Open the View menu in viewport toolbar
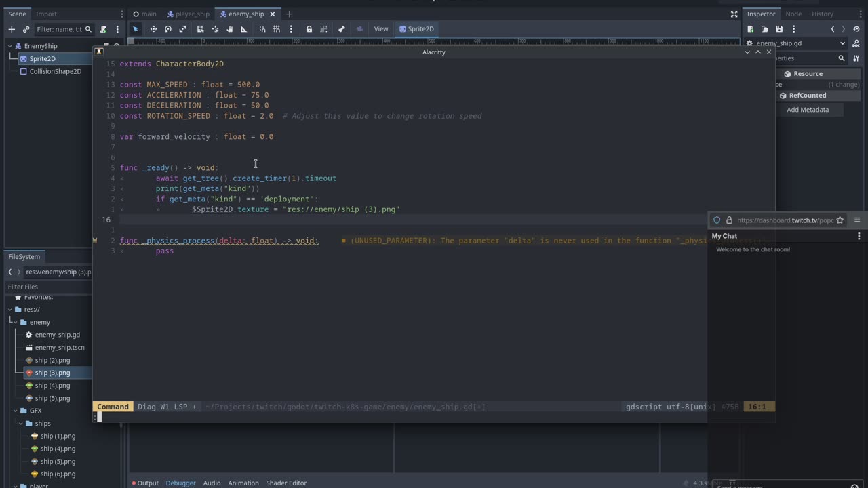The height and width of the screenshot is (488, 868). [381, 29]
